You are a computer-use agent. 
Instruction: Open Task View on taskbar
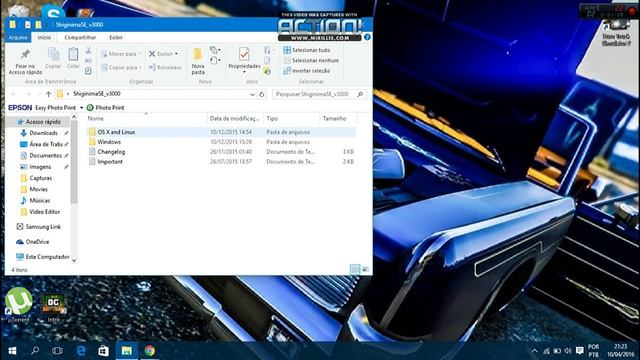click(x=57, y=351)
